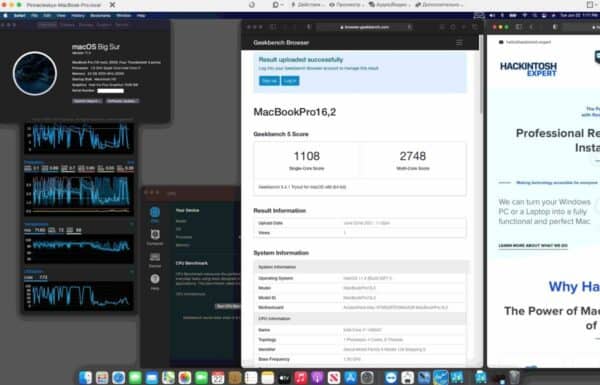This screenshot has height=385, width=600.
Task: Open the History menu in menu bar
Action: pyautogui.click(x=78, y=15)
